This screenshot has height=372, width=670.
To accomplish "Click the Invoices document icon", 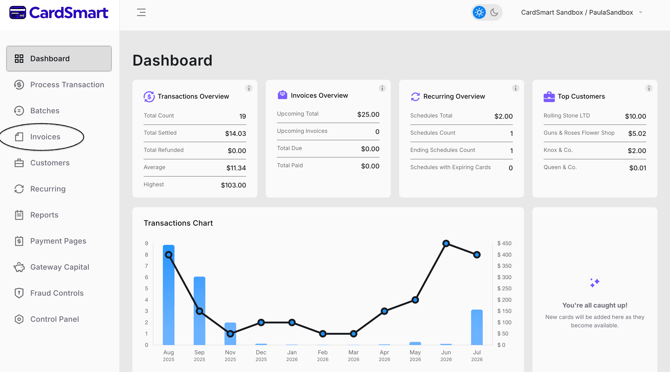I will (19, 137).
